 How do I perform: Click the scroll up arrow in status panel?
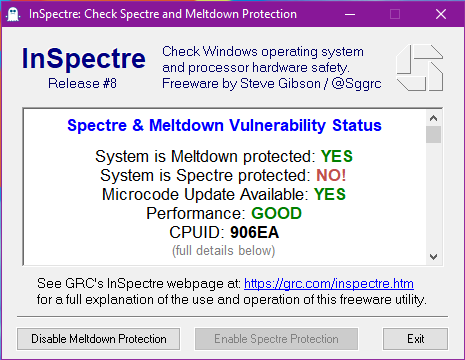pyautogui.click(x=433, y=118)
